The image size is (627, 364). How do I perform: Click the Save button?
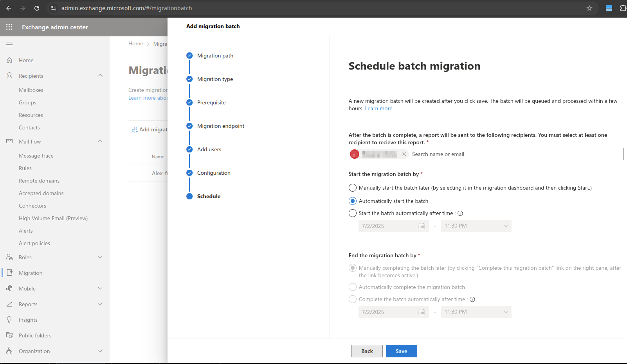point(402,351)
